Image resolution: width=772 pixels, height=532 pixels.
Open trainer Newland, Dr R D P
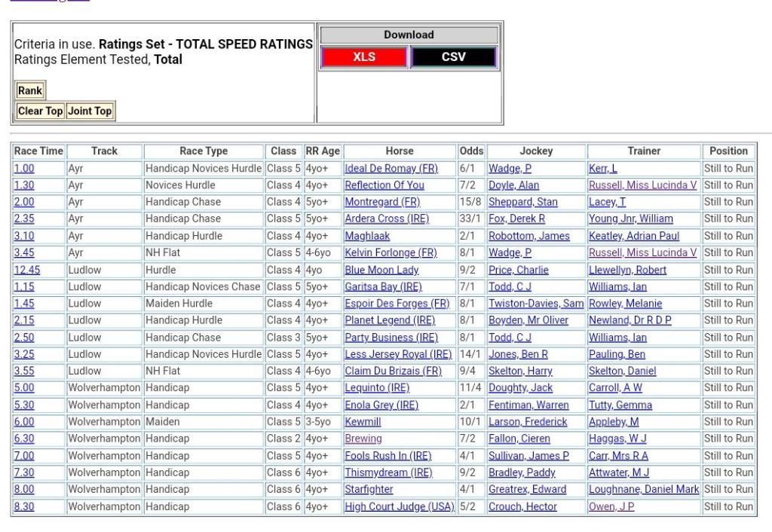[x=630, y=320]
